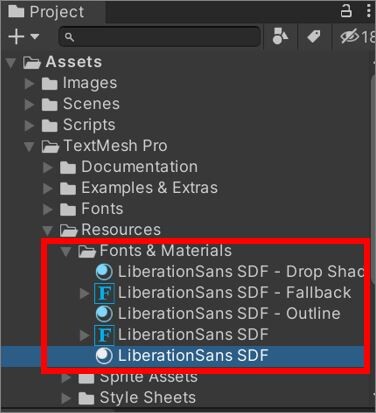Click the LiberationSans SDF font F icon
This screenshot has height=413, width=376.
(104, 335)
